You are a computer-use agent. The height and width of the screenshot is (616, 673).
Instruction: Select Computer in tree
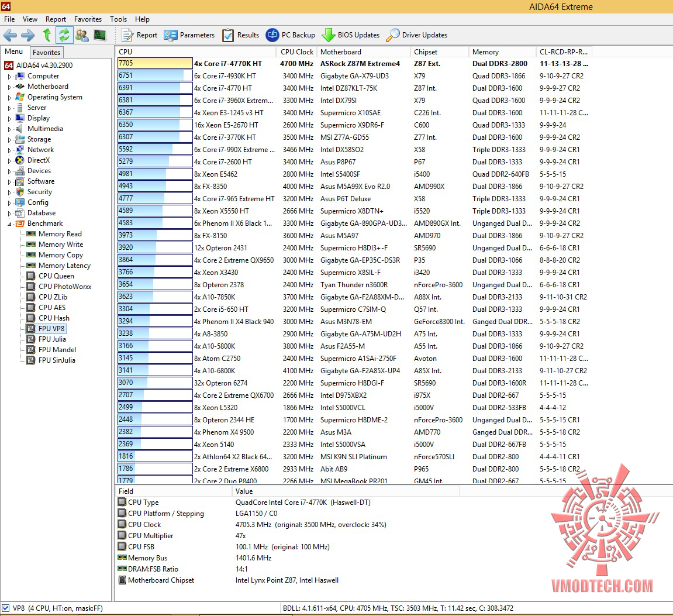click(x=43, y=76)
